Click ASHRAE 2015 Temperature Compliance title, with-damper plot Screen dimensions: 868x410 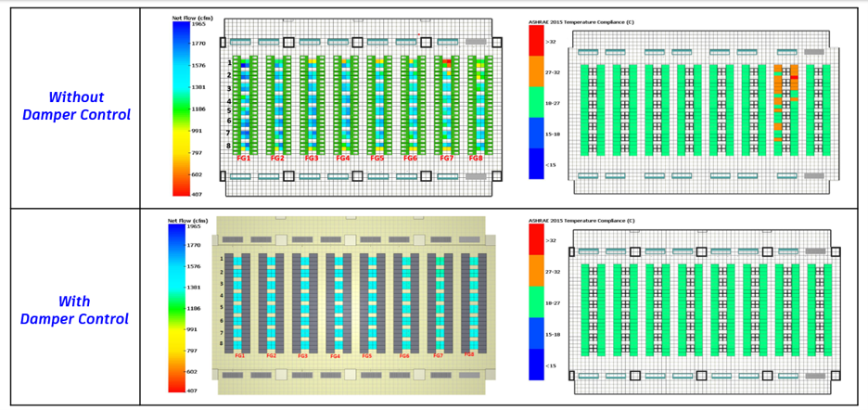point(581,221)
